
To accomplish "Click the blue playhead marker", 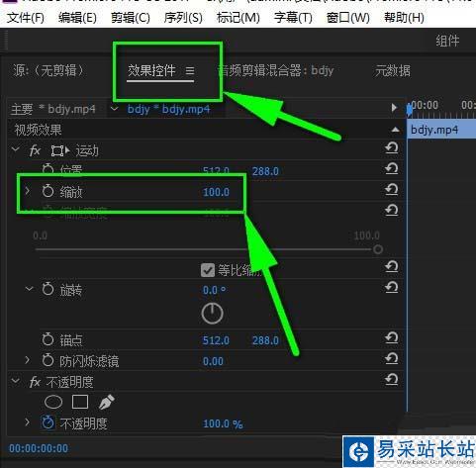I will coord(410,109).
